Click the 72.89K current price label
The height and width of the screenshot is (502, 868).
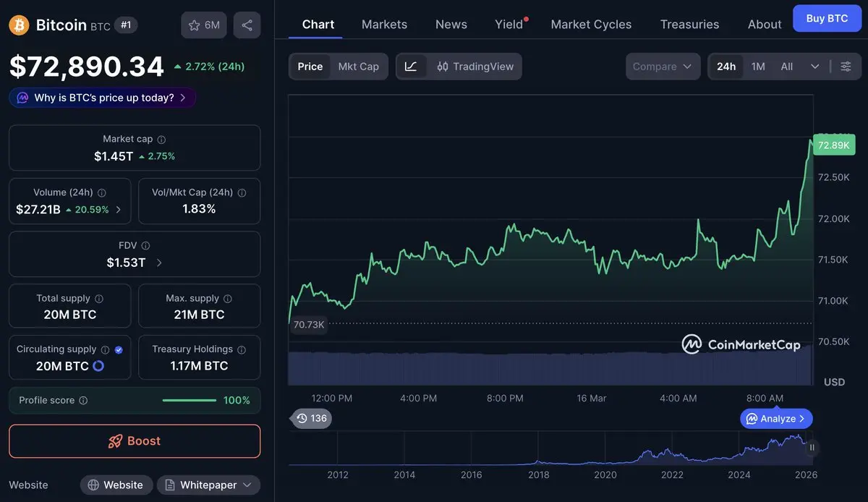833,145
